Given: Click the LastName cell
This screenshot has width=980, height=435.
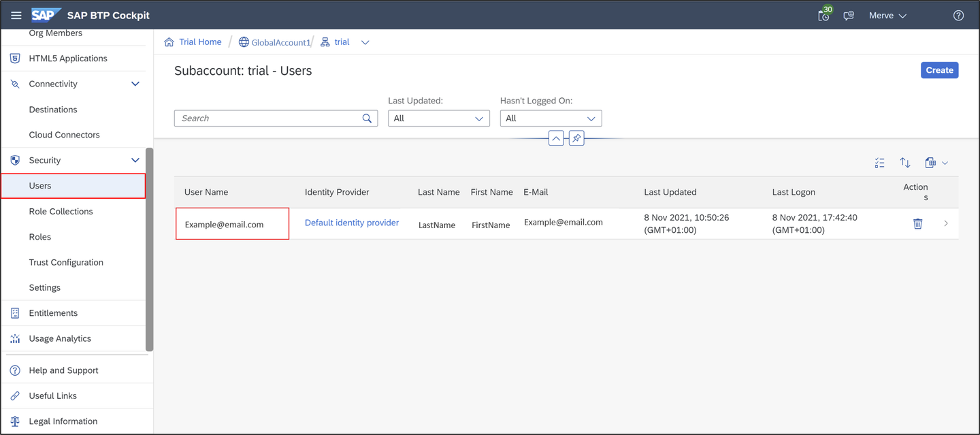Looking at the screenshot, I should (437, 225).
